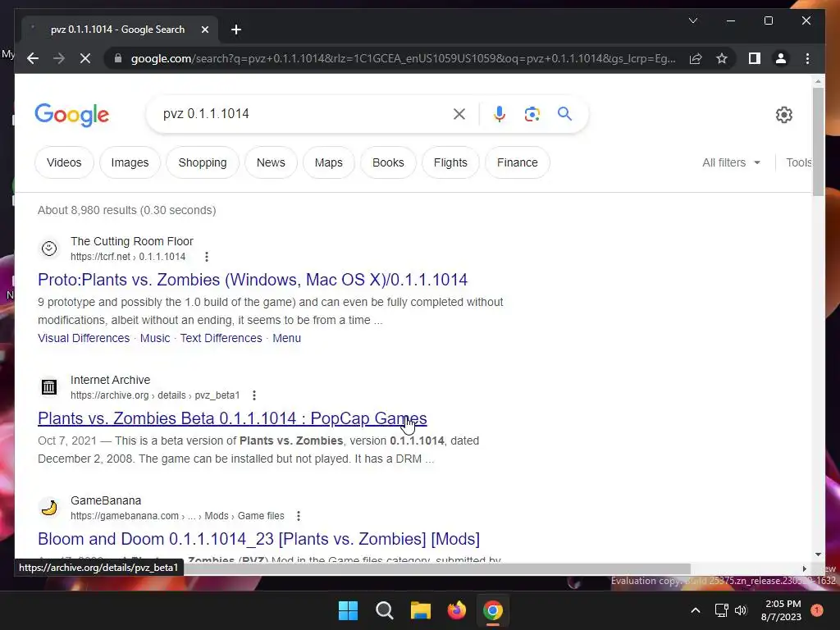Click the GameBanana banana favicon
The image size is (840, 630).
(49, 507)
